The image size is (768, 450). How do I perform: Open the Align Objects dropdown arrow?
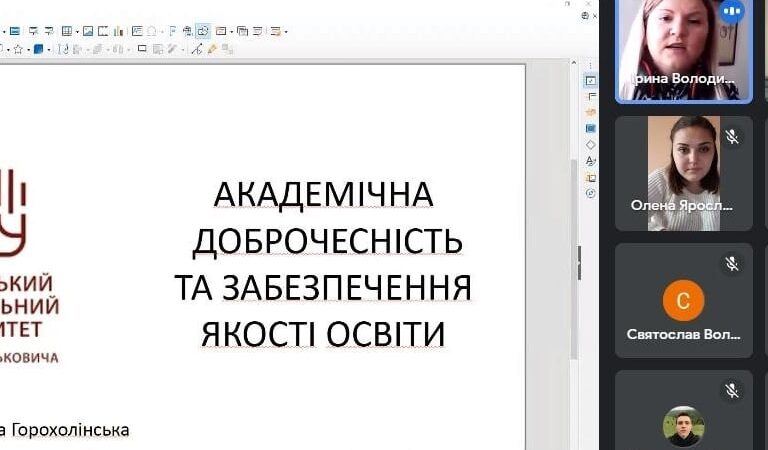click(x=87, y=49)
